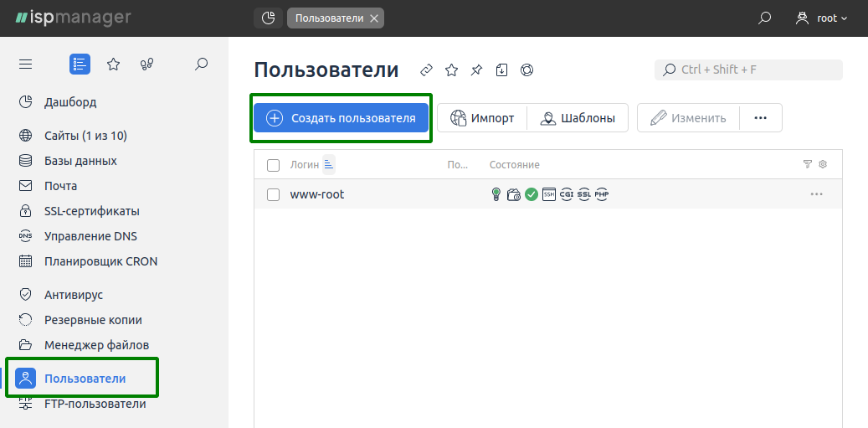Image resolution: width=868 pixels, height=428 pixels.
Task: Focus the Ctrl + Shift + F search field
Action: 748,70
